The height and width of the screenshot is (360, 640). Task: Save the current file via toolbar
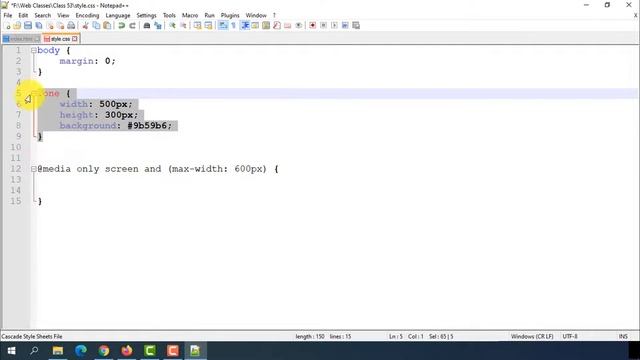(x=28, y=26)
